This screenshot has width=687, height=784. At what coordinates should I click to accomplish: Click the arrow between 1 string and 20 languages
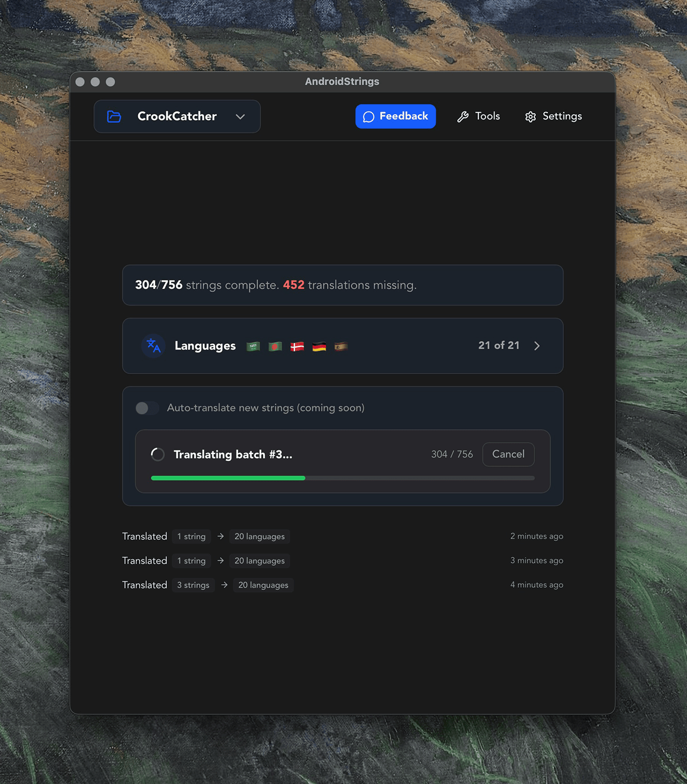pyautogui.click(x=220, y=536)
